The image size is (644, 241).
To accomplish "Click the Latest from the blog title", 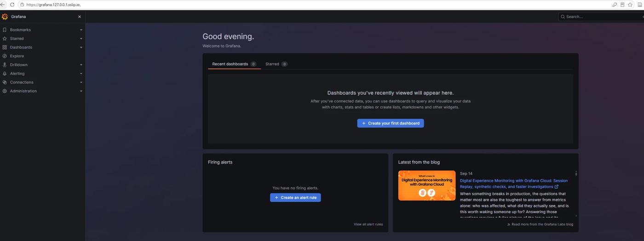I will pos(419,162).
